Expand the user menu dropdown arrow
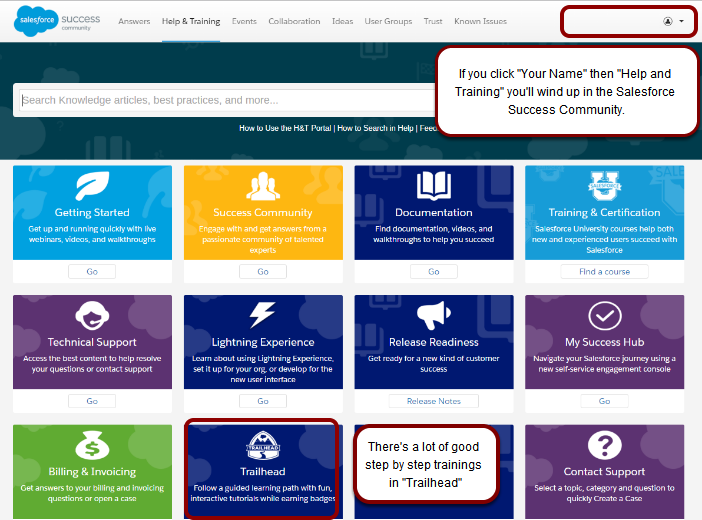 [x=681, y=21]
